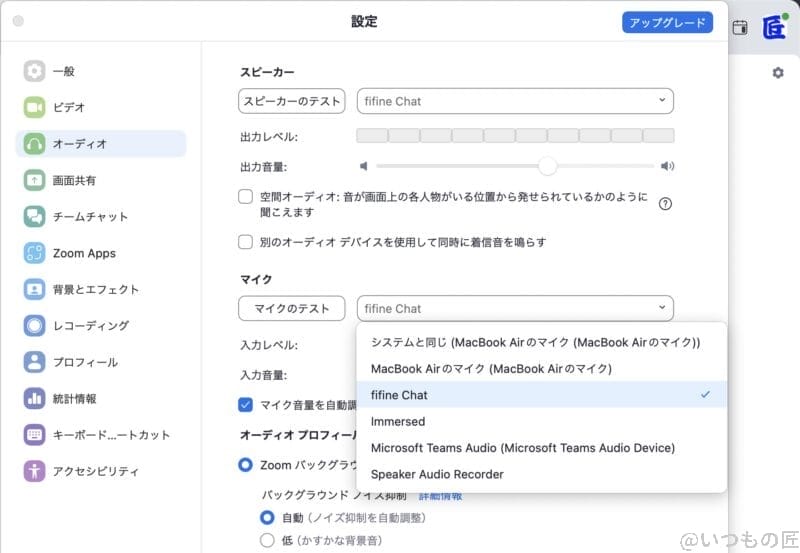
Task: Check 別のオーディオデバイス simultaneous ringtone option
Action: click(245, 242)
